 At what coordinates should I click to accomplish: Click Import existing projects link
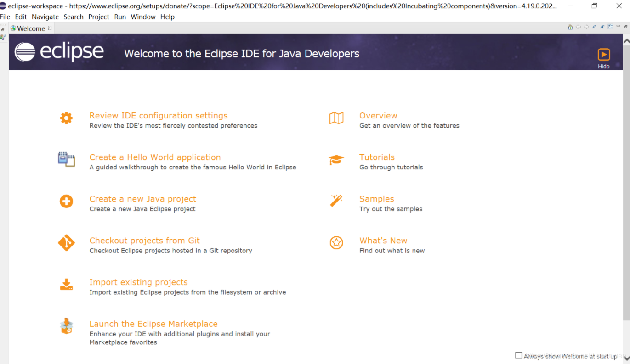(138, 282)
